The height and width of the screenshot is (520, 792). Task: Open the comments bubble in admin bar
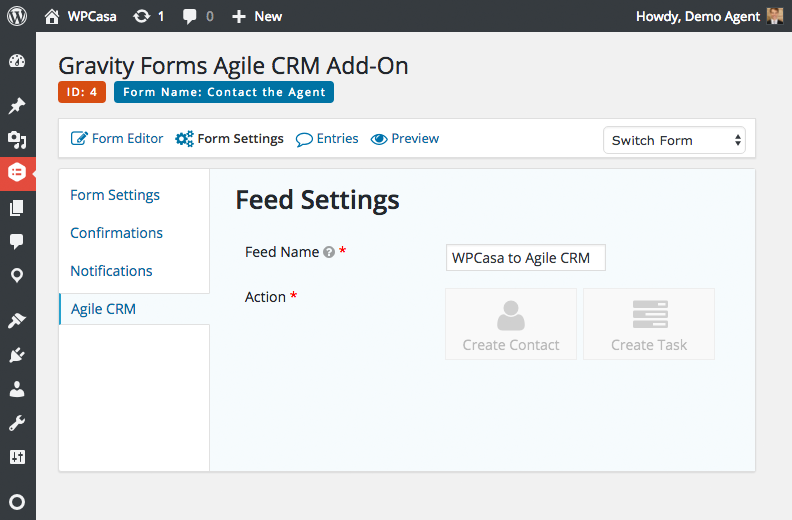190,17
